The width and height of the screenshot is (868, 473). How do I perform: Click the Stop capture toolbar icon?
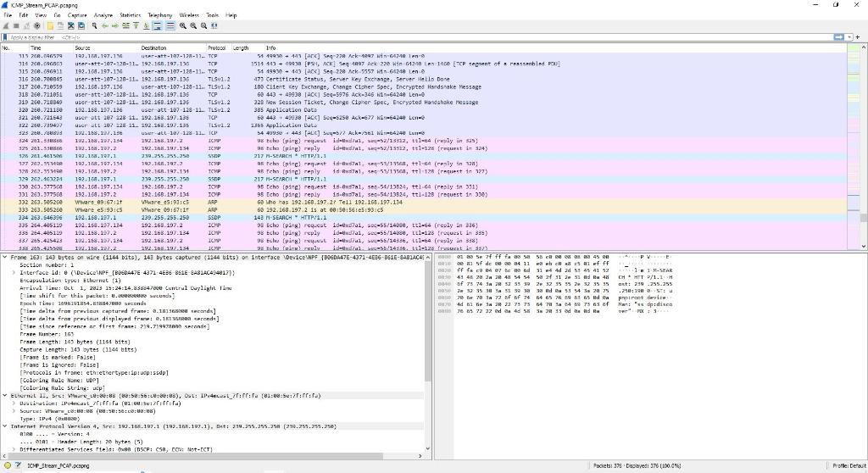[16, 25]
